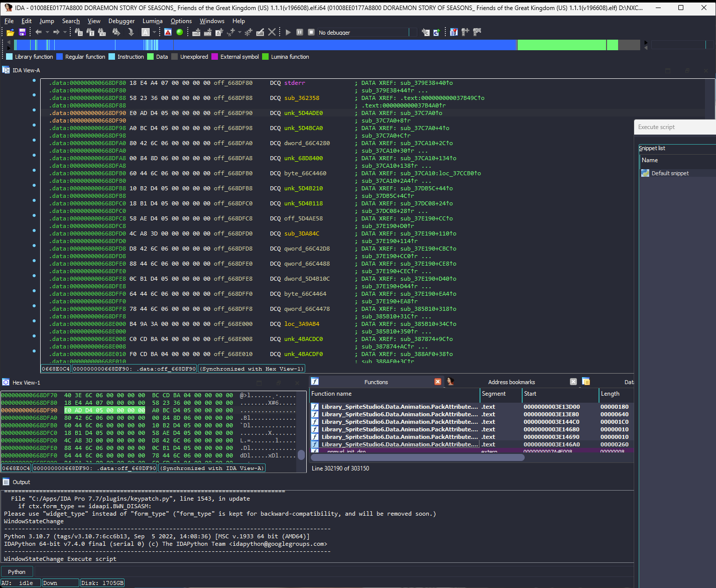Click the Lumina function legend swatch
The width and height of the screenshot is (716, 588).
point(266,57)
